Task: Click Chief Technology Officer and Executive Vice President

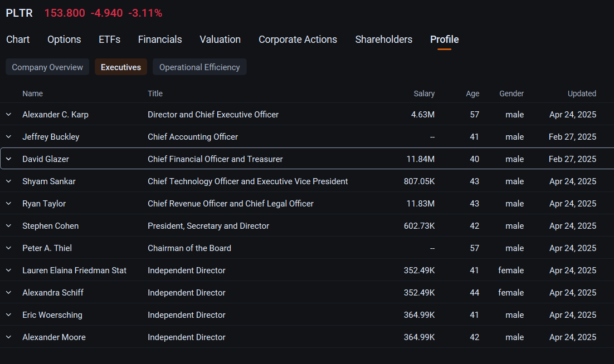Action: click(x=247, y=181)
